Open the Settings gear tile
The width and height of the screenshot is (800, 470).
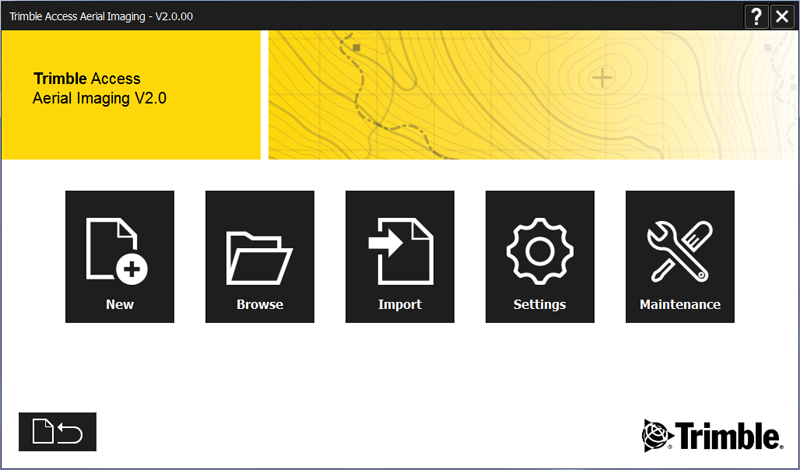coord(540,257)
